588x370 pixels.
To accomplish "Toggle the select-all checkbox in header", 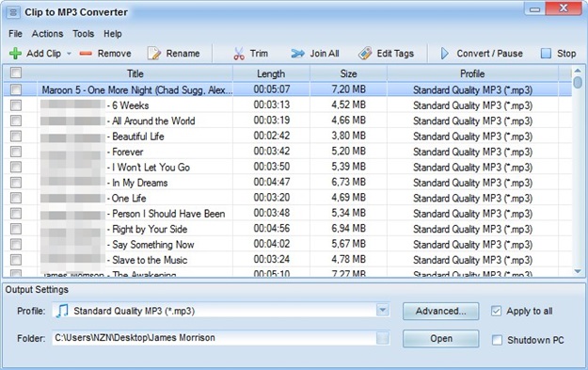I will click(16, 72).
